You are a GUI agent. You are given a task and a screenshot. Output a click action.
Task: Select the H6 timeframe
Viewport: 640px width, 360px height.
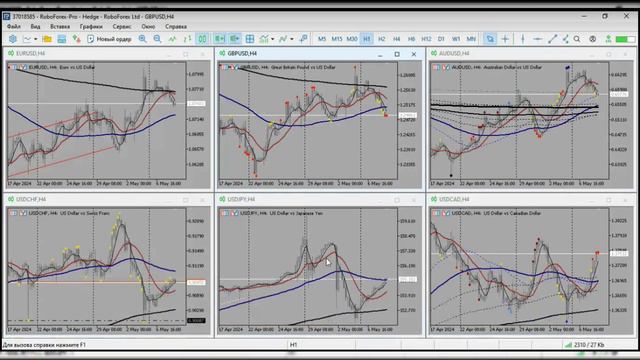pos(411,39)
